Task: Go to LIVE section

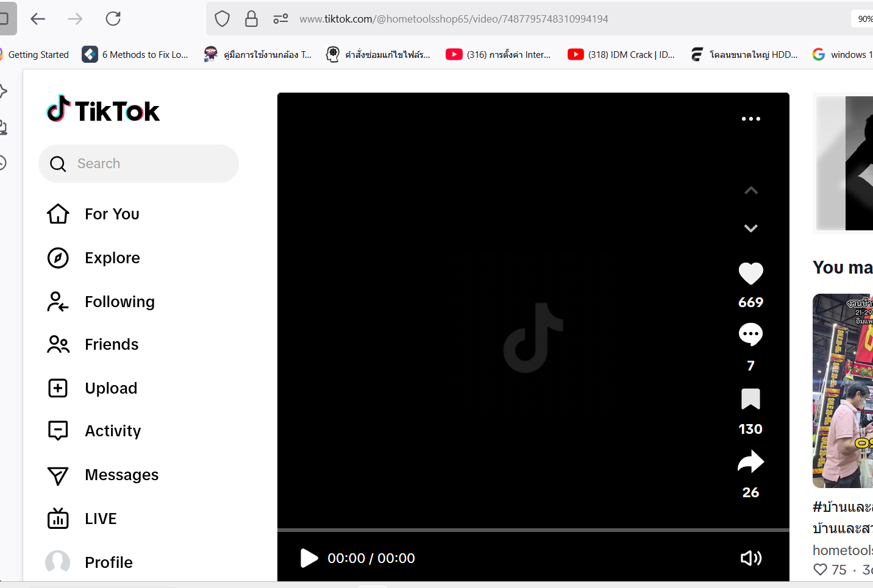Action: point(101,519)
